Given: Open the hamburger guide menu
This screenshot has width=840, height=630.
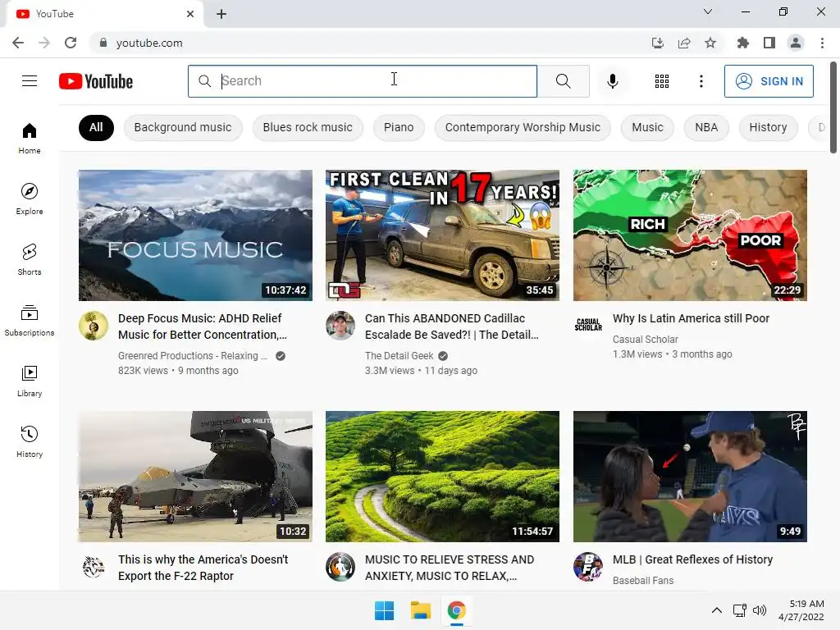Looking at the screenshot, I should (30, 81).
